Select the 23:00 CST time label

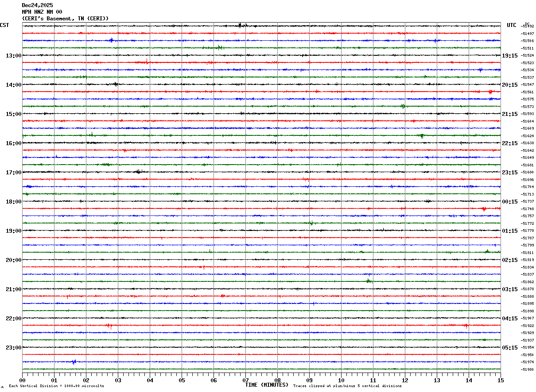[x=14, y=348]
